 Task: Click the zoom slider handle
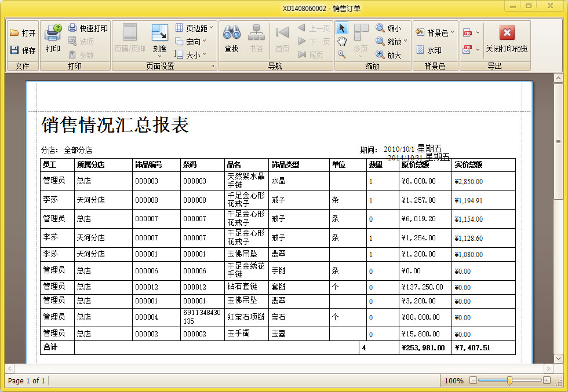tap(509, 380)
